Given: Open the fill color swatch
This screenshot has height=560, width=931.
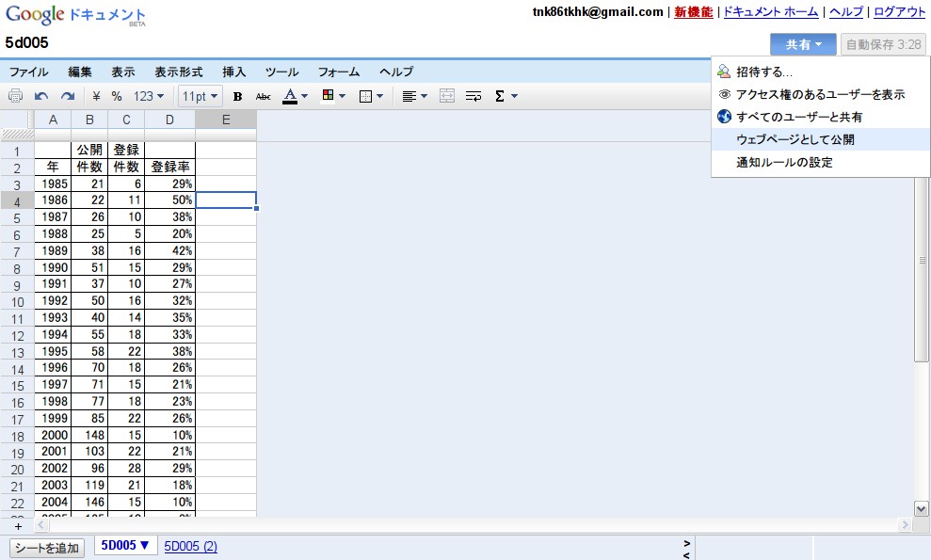Looking at the screenshot, I should (328, 95).
